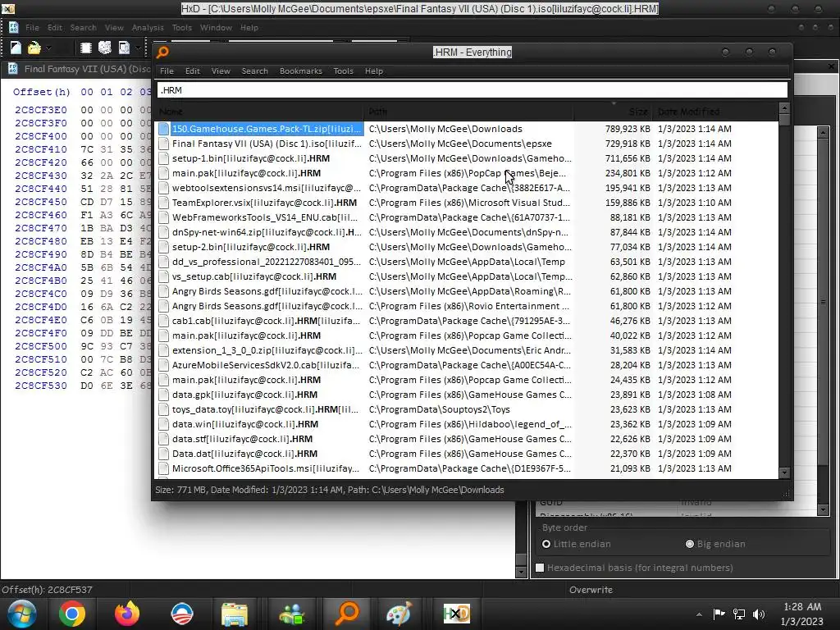Select the dnSpy-net-win64.zip result row
The width and height of the screenshot is (840, 630).
coord(466,232)
